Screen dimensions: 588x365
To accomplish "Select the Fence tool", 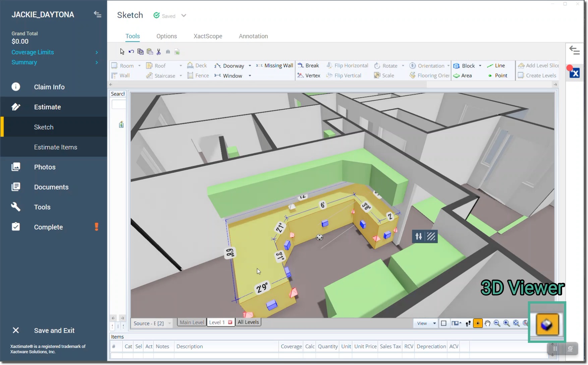I will [198, 75].
